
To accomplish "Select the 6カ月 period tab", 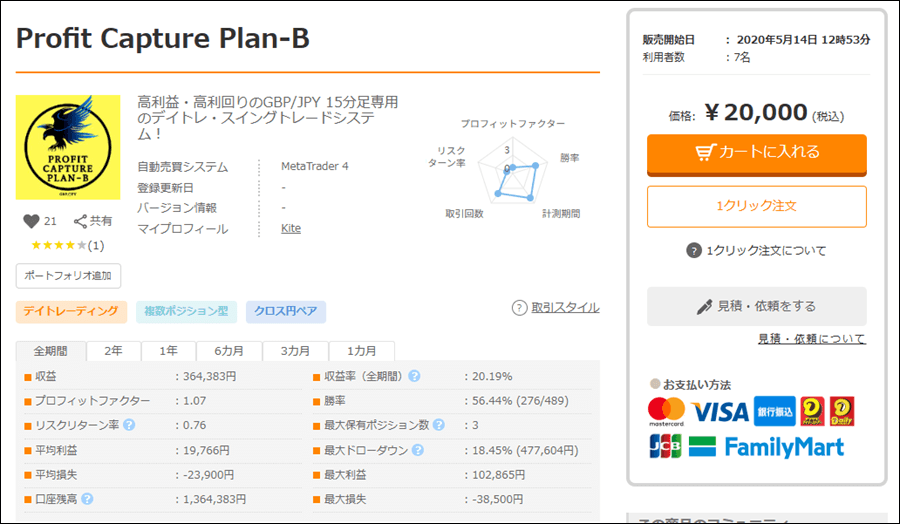I will point(227,351).
